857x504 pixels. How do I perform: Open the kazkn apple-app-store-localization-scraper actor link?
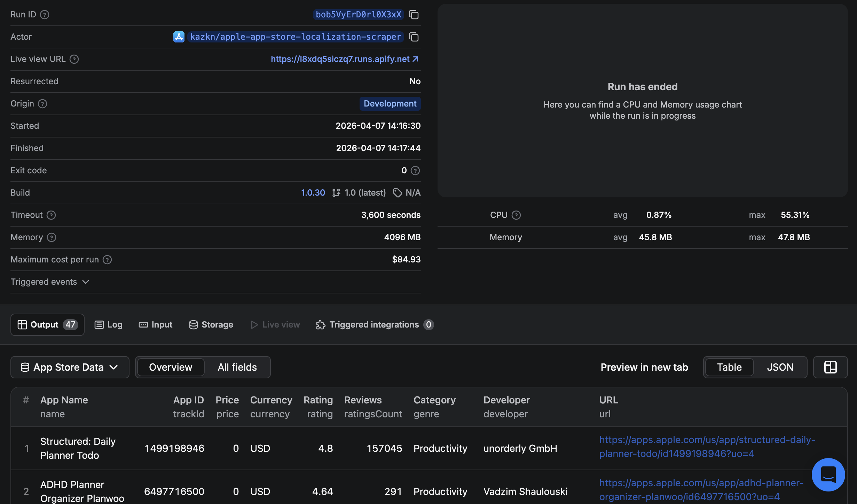(296, 37)
